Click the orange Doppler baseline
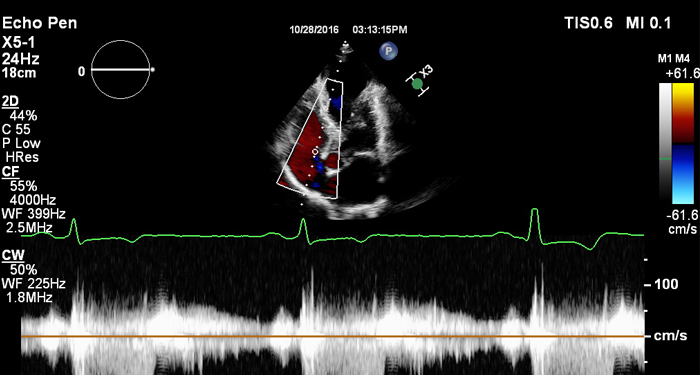The width and height of the screenshot is (700, 375). tap(333, 336)
